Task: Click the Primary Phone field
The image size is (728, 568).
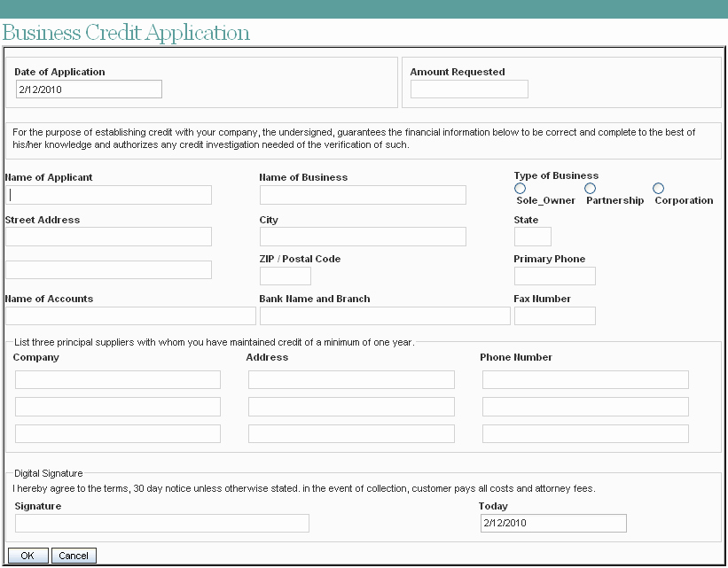Action: (x=555, y=276)
